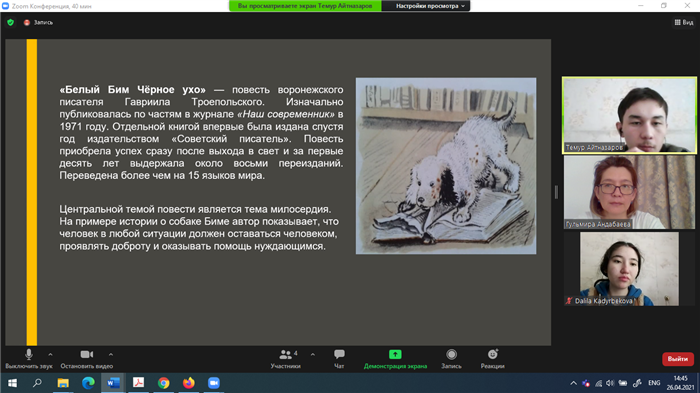The height and width of the screenshot is (393, 700).
Task: Expand arrow next to Participants
Action: pos(312,355)
